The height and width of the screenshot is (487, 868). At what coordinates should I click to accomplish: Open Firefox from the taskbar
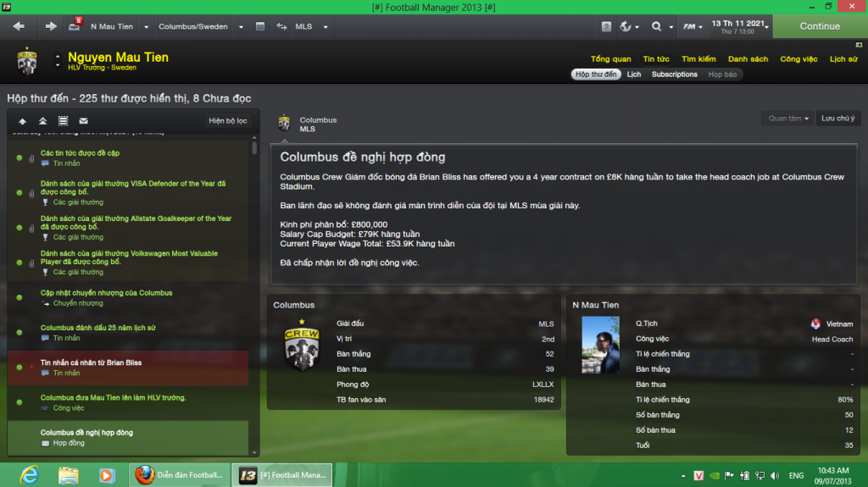click(180, 475)
